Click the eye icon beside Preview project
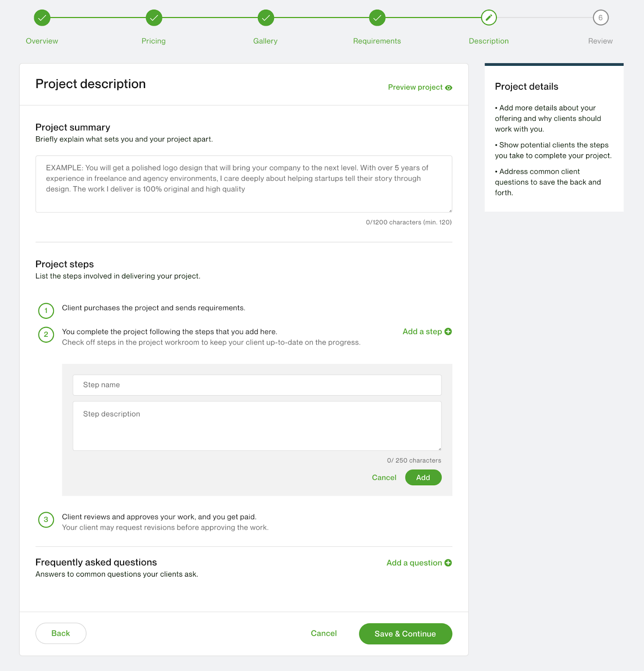Image resolution: width=644 pixels, height=671 pixels. click(x=449, y=88)
